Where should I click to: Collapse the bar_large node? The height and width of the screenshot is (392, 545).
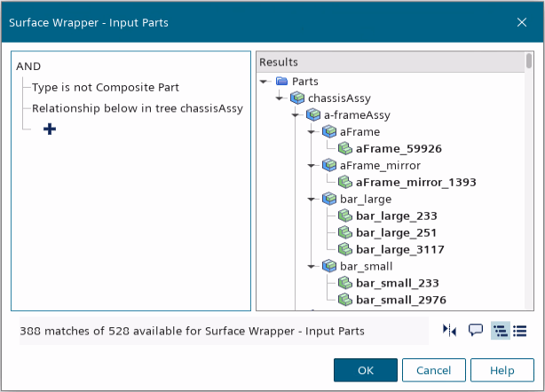point(312,199)
